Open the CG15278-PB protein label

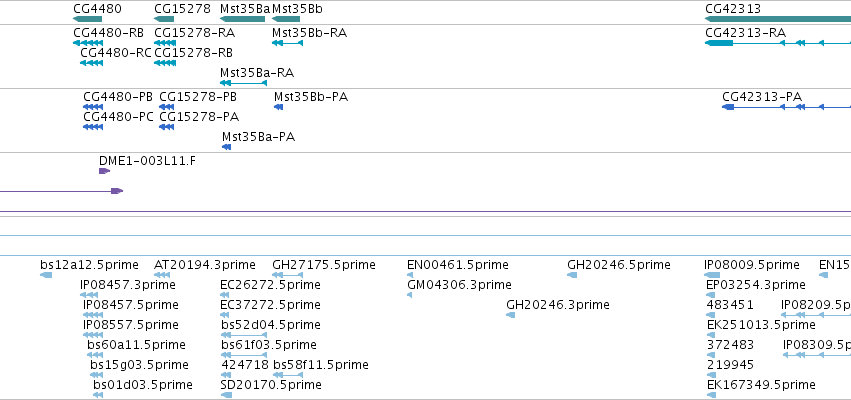[198, 97]
